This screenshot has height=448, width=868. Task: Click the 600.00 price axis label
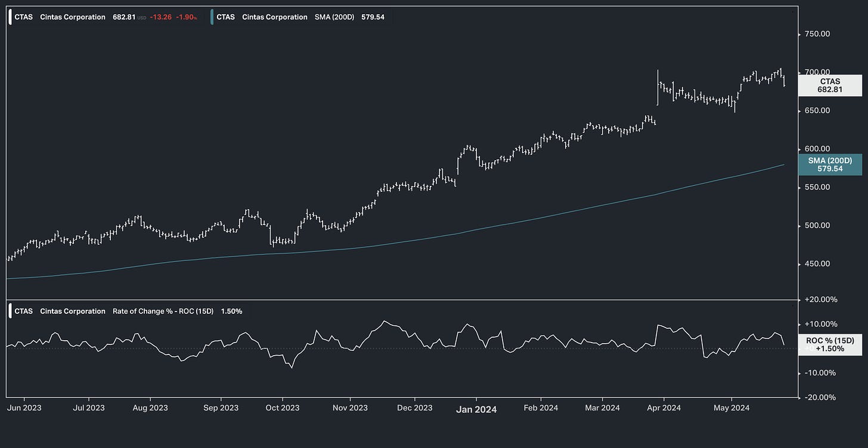[817, 149]
